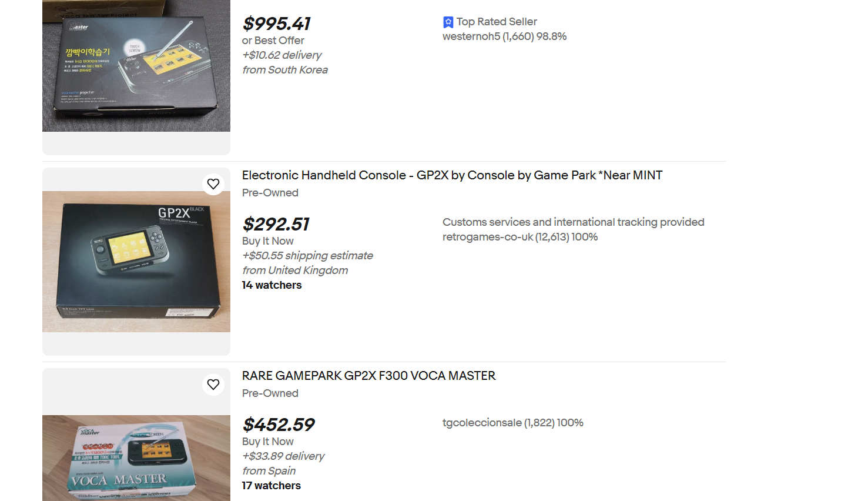Click 17 watchers text
868x501 pixels.
pos(271,486)
